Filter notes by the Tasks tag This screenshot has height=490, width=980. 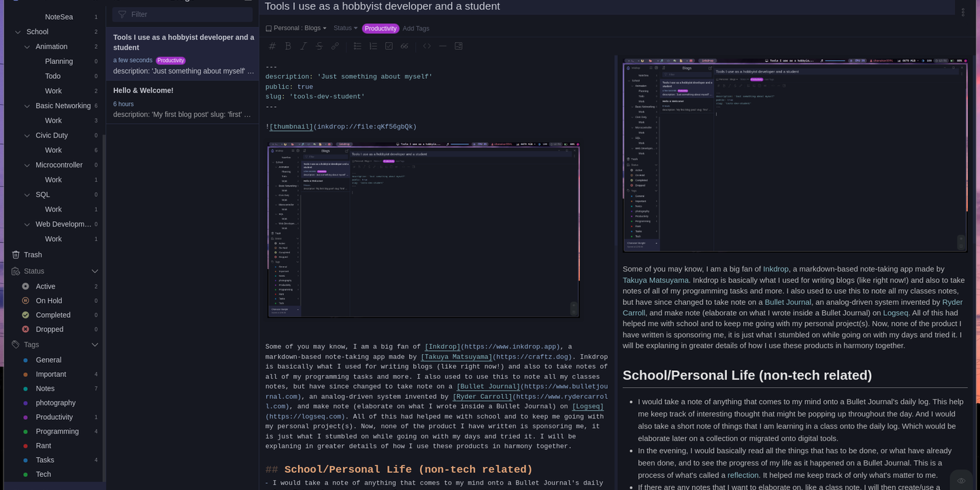click(45, 460)
